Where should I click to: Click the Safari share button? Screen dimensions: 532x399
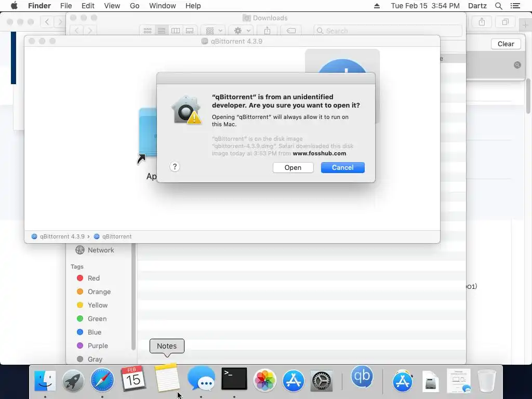click(482, 22)
